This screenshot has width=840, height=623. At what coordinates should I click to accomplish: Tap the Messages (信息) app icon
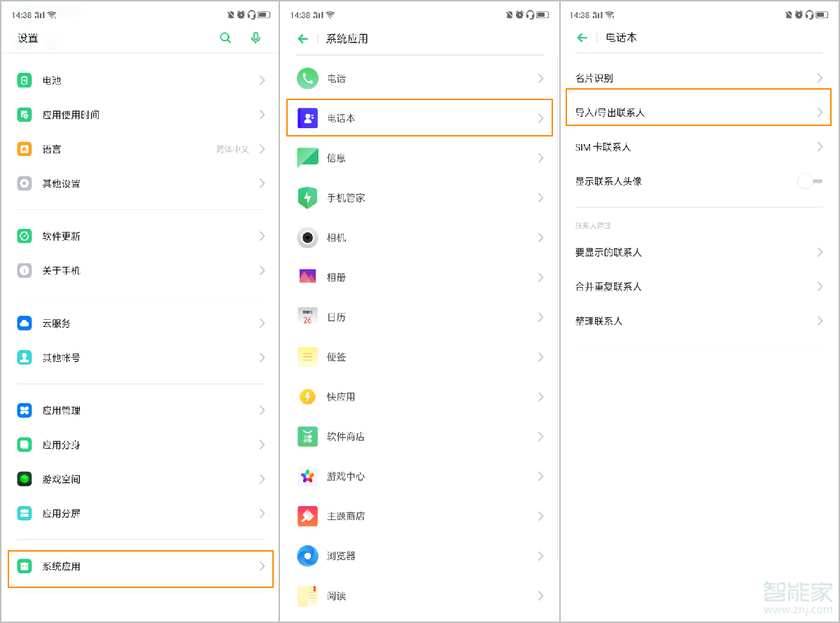(307, 157)
